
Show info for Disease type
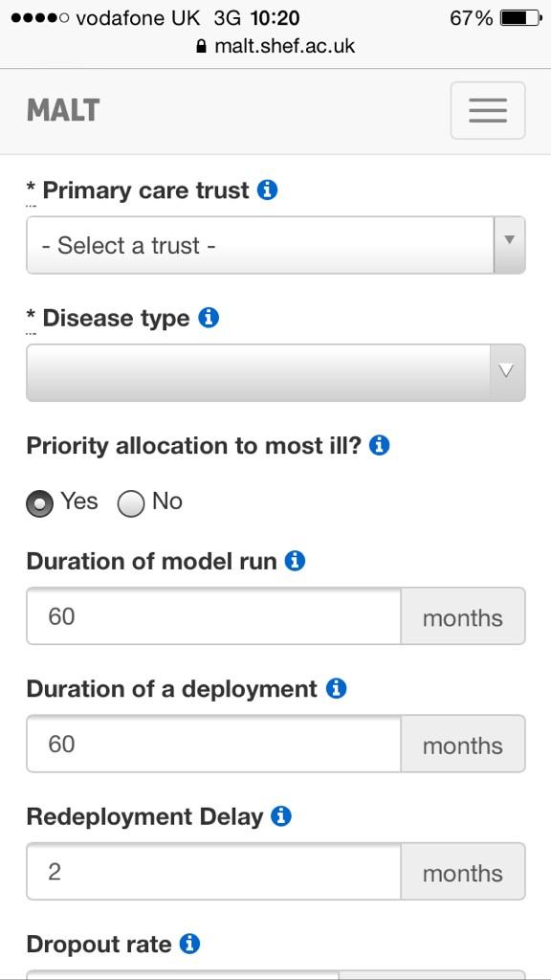(x=209, y=318)
